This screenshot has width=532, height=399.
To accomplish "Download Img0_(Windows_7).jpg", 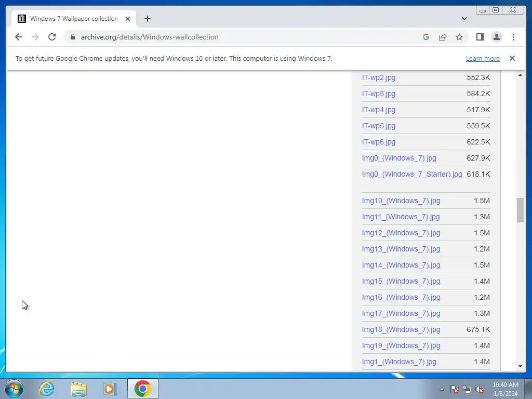I will coord(399,158).
